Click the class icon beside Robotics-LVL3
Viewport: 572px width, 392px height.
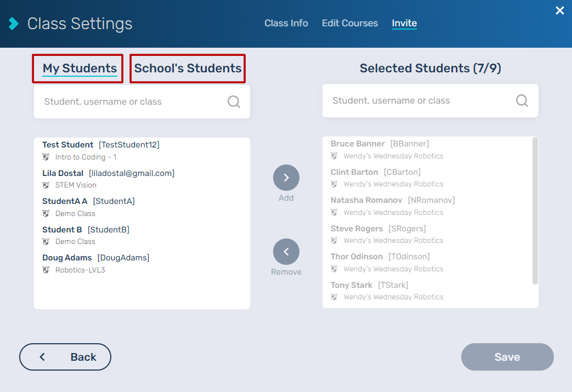tap(46, 270)
